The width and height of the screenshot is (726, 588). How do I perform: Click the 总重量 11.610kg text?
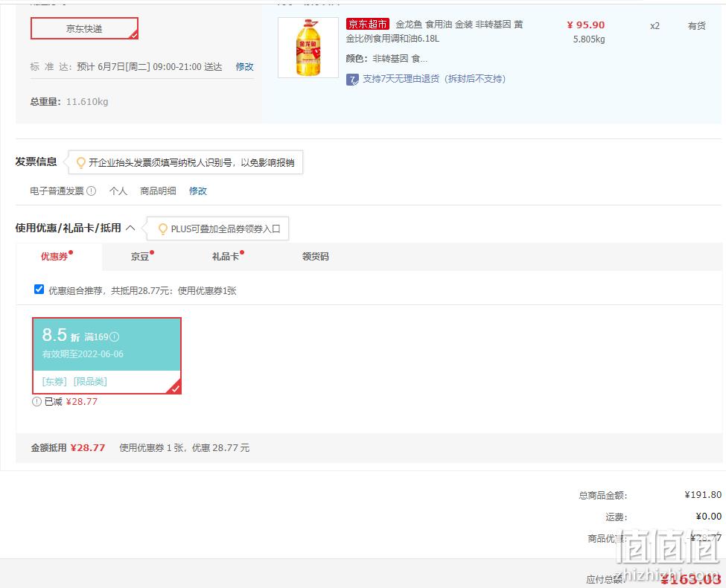69,101
